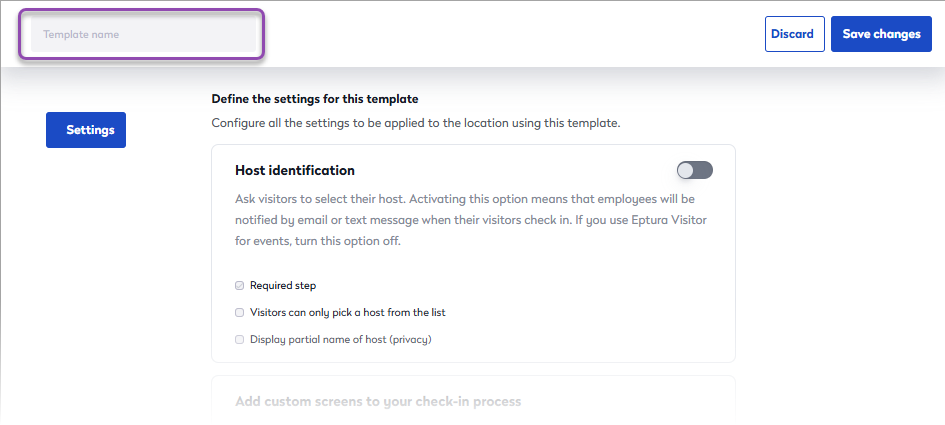
Task: Toggle the Host identification switch
Action: (x=695, y=171)
